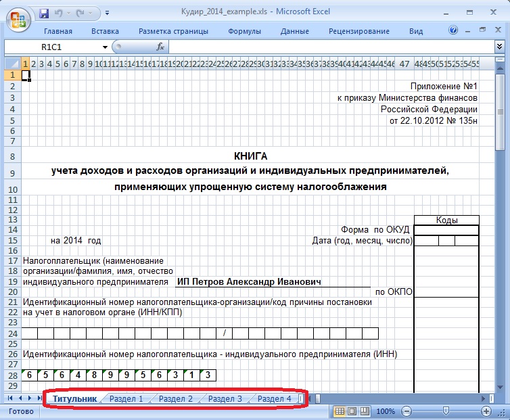Switch to Page Layout view
This screenshot has height=420, width=510.
point(352,411)
